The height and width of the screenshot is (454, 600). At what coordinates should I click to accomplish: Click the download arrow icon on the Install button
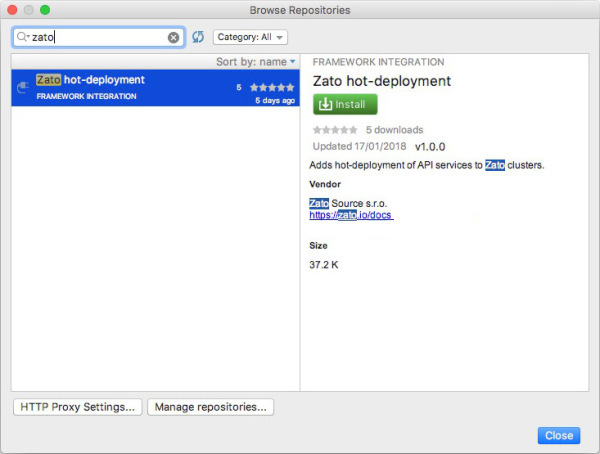pyautogui.click(x=325, y=104)
